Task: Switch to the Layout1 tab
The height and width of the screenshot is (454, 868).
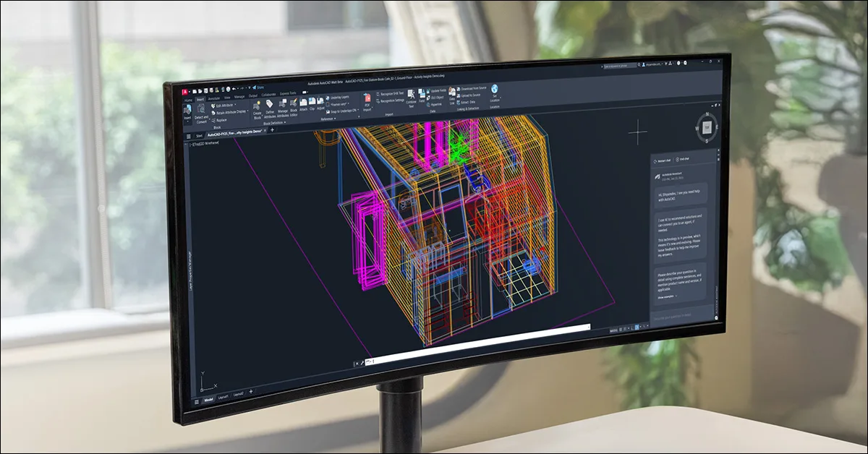Action: [x=223, y=397]
